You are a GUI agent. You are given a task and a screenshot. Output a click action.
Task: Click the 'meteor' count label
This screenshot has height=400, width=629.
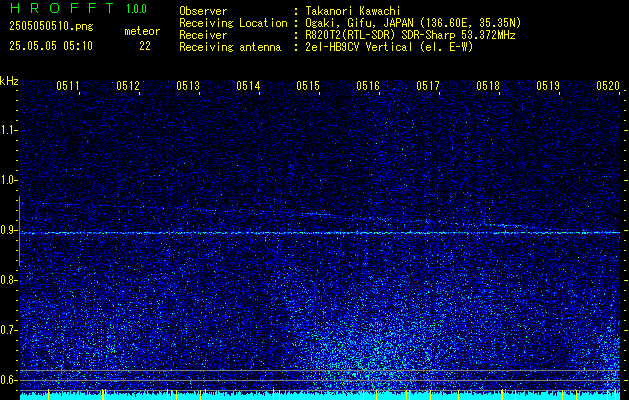tap(142, 31)
